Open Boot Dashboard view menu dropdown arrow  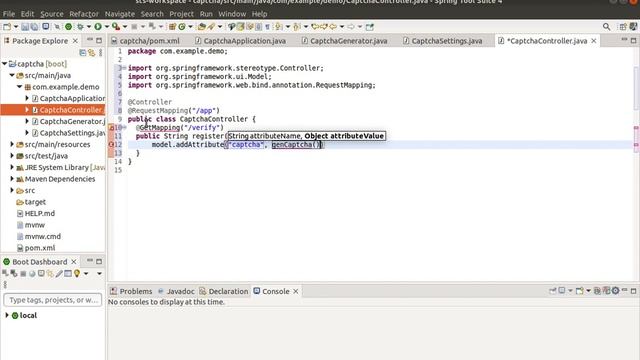[x=99, y=273]
